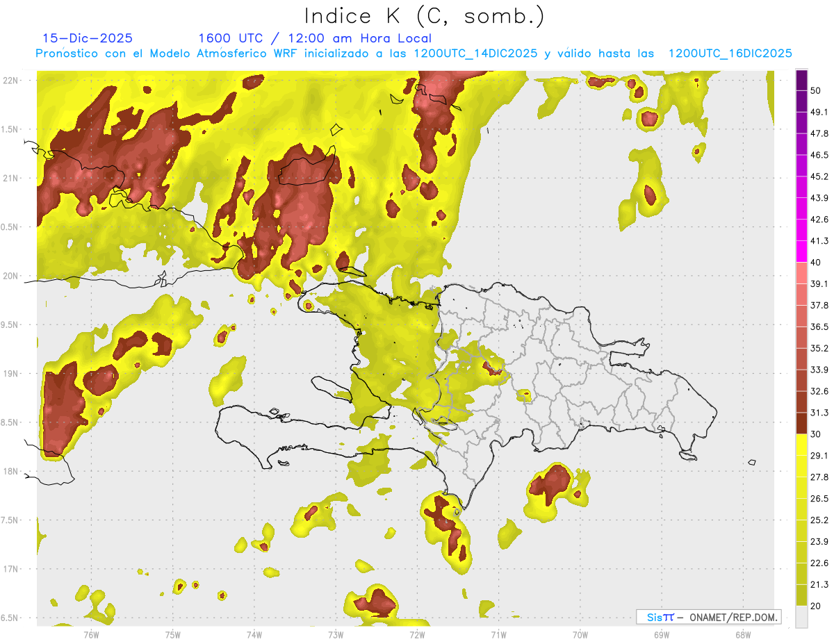Viewport: 834px width, 644px height.
Task: Click the latitude label "19N"
Action: point(11,374)
